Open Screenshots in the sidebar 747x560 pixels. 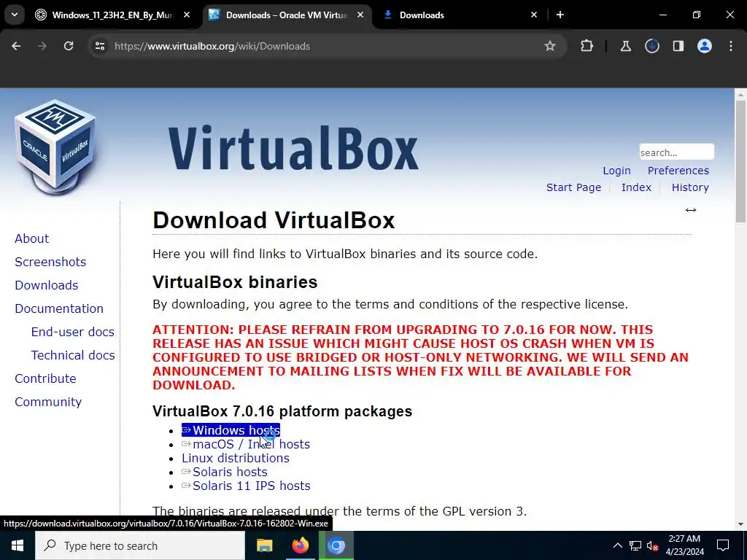click(50, 262)
